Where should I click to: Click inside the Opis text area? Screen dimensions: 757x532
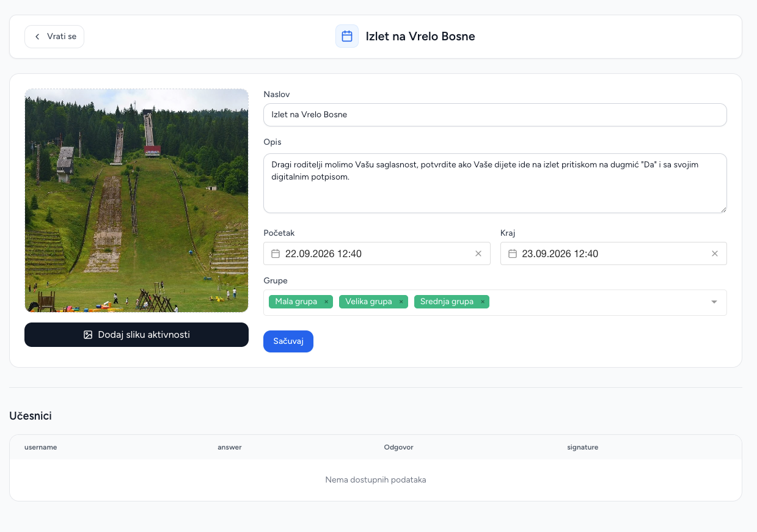(x=495, y=183)
